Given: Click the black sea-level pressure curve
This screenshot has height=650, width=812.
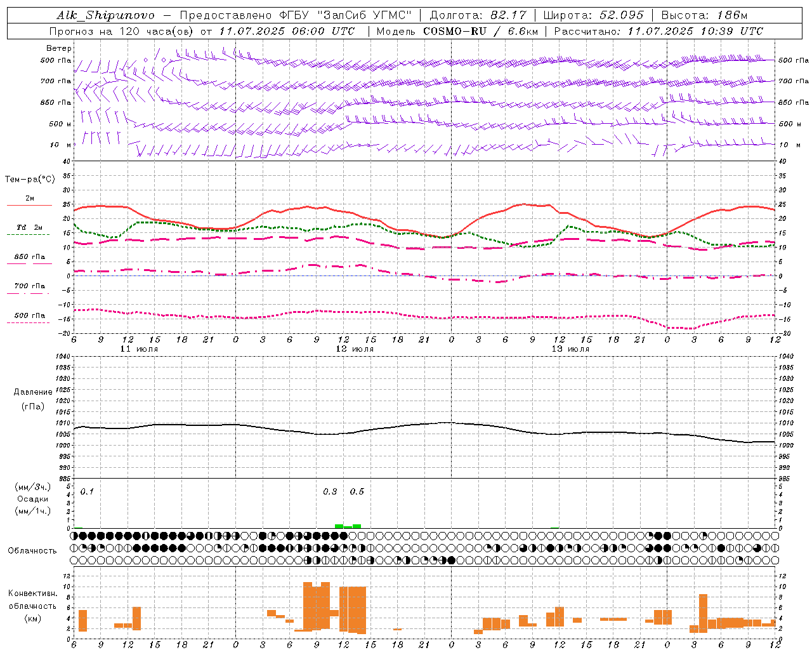Looking at the screenshot, I should point(425,425).
